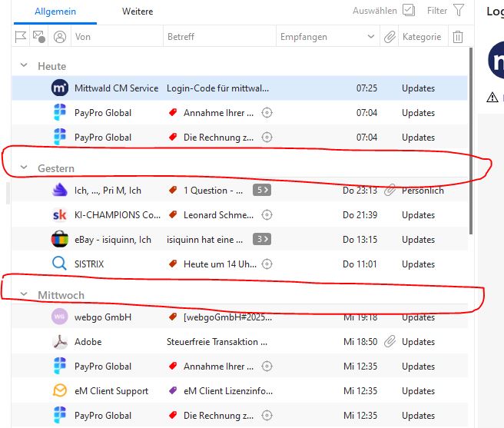This screenshot has width=504, height=428.
Task: Click the PayPro Global avatar at 07:04 Annahme
Action: pos(60,112)
